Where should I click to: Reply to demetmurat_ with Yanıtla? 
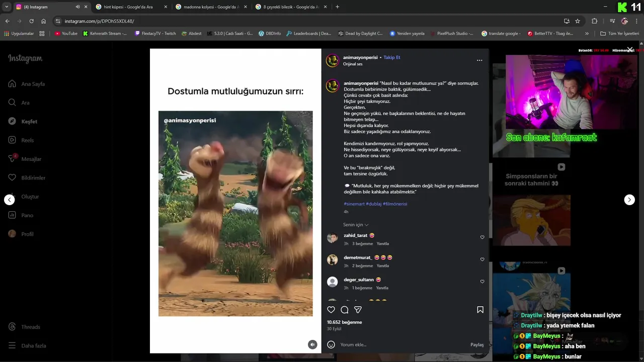[382, 266]
